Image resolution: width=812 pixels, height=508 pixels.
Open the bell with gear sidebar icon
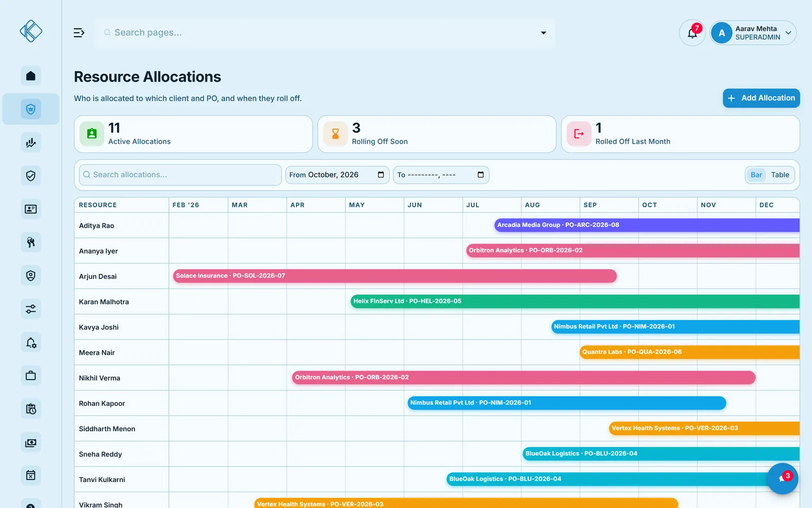[x=30, y=342]
